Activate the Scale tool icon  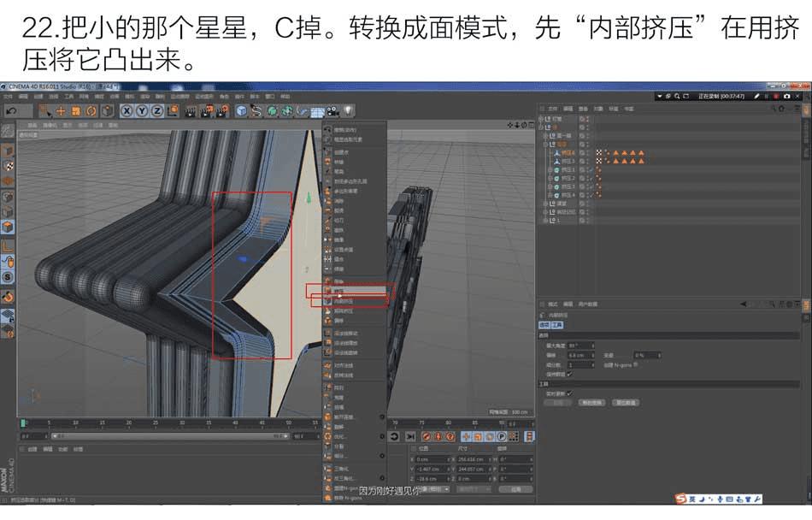pyautogui.click(x=76, y=111)
